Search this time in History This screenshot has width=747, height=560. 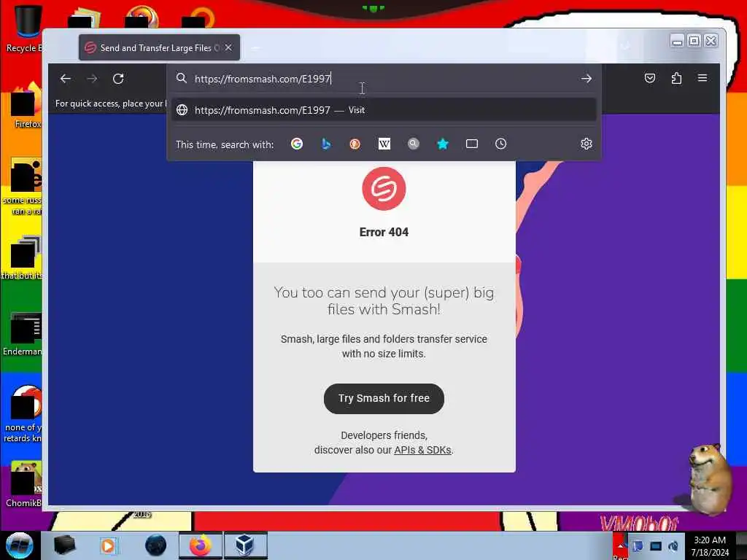tap(500, 144)
